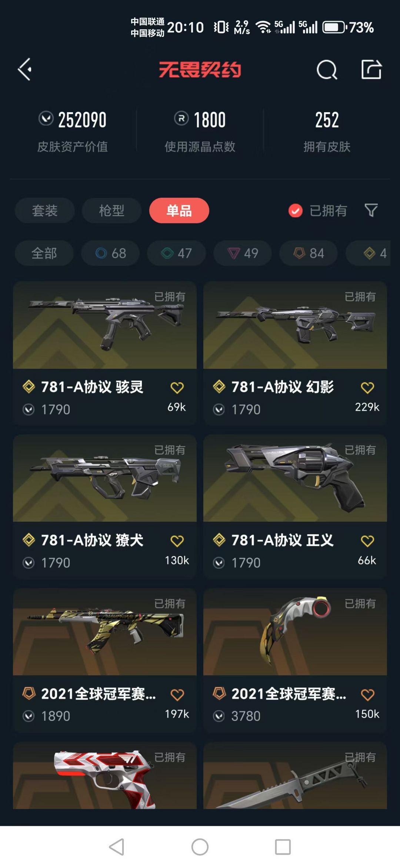
Task: Switch to the 套装 tab
Action: click(45, 210)
